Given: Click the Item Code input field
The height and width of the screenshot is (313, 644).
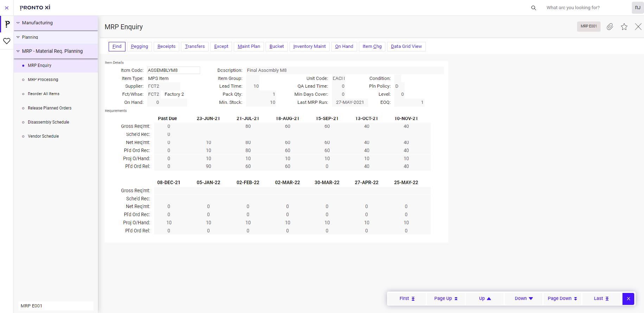Looking at the screenshot, I should [173, 70].
